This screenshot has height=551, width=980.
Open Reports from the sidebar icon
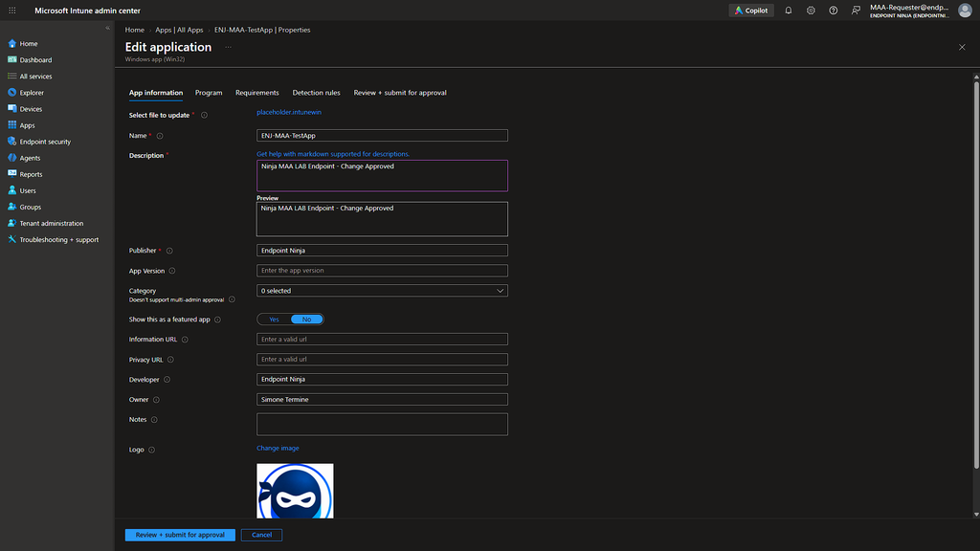pos(11,174)
